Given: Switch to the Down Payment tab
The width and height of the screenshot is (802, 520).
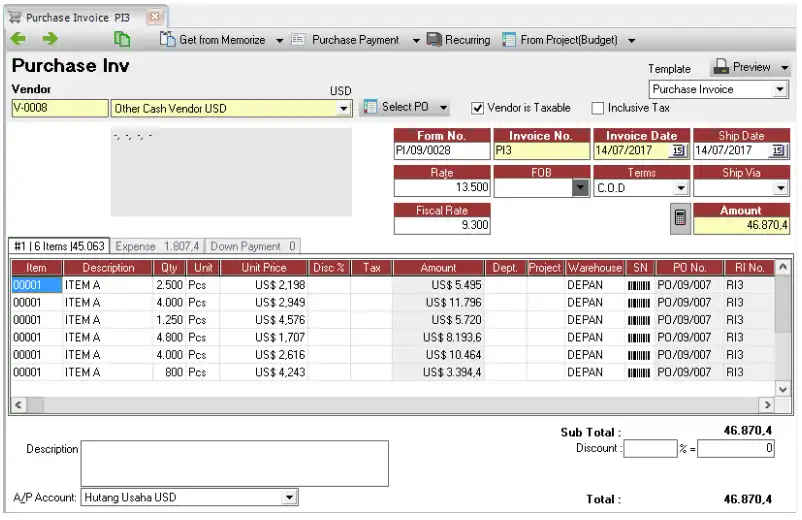Looking at the screenshot, I should point(253,246).
